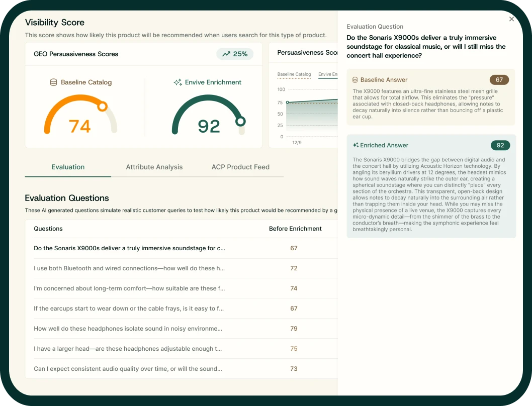Click score 79 in Before Enrichment column
This screenshot has width=532, height=406.
click(294, 328)
